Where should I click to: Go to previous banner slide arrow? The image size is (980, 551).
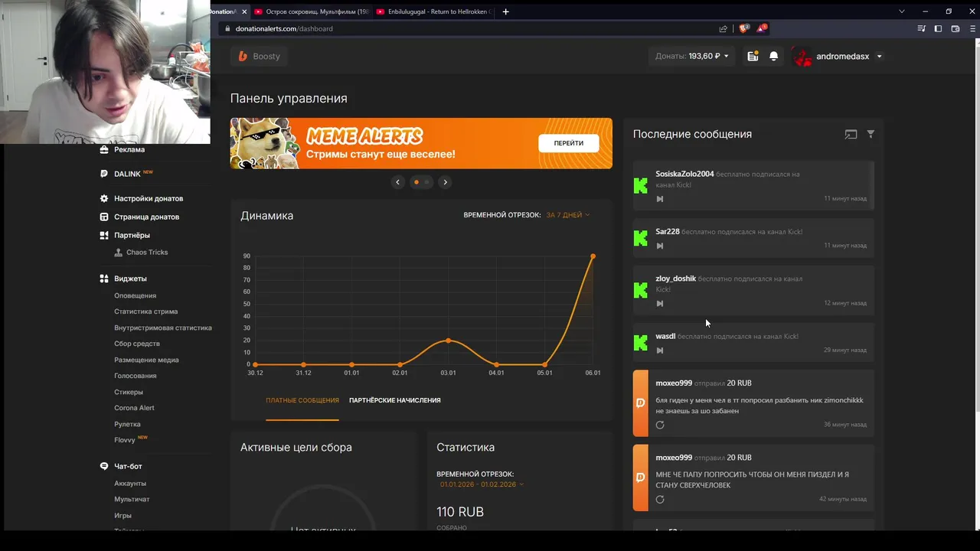[397, 182]
